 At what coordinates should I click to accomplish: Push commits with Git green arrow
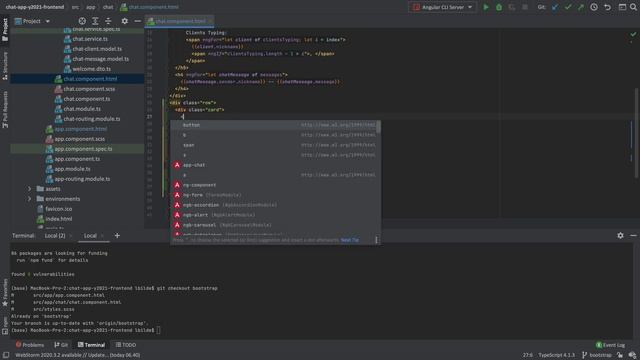[580, 7]
